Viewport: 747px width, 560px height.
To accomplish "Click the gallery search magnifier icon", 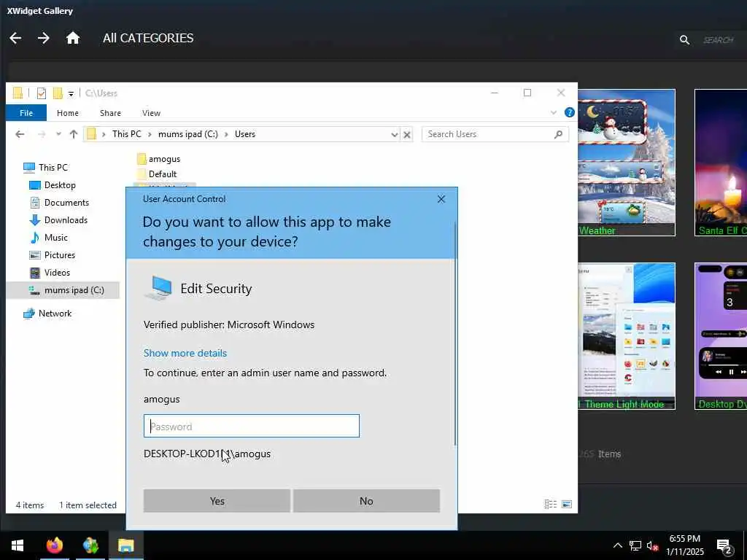I will (x=684, y=40).
